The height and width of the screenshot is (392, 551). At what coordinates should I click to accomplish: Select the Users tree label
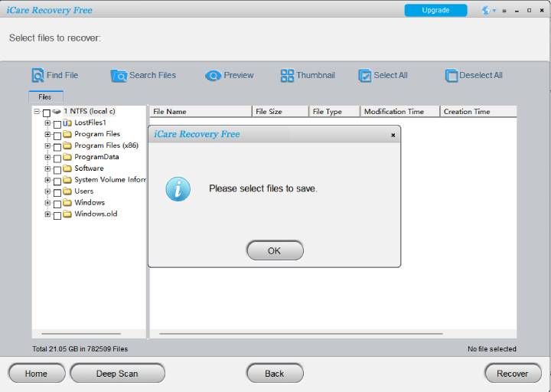pos(84,191)
